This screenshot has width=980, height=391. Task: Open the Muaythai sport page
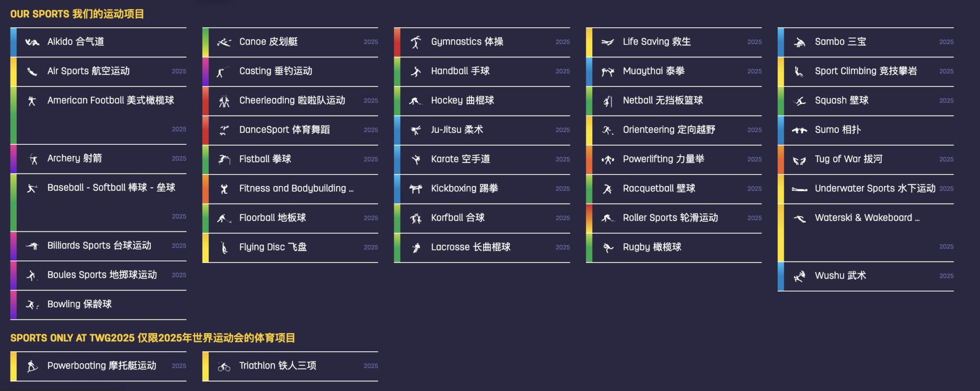674,72
